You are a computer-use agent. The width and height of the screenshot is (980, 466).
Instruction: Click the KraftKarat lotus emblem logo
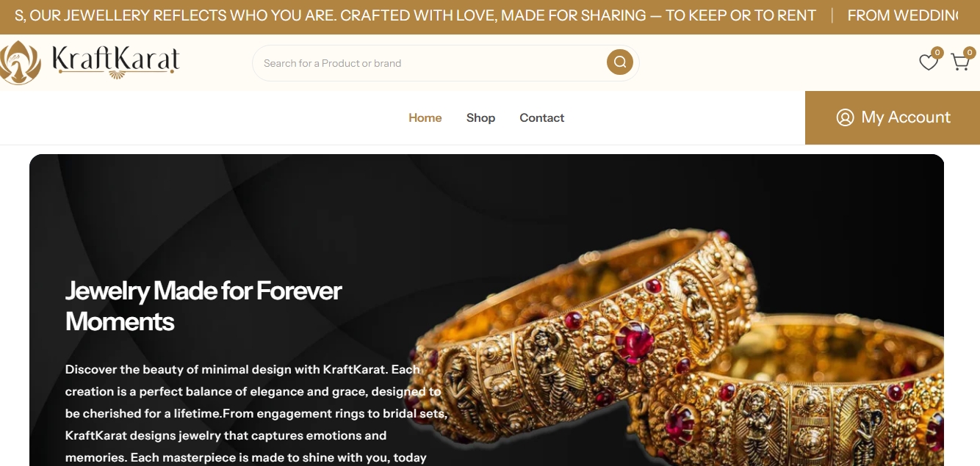pyautogui.click(x=19, y=62)
